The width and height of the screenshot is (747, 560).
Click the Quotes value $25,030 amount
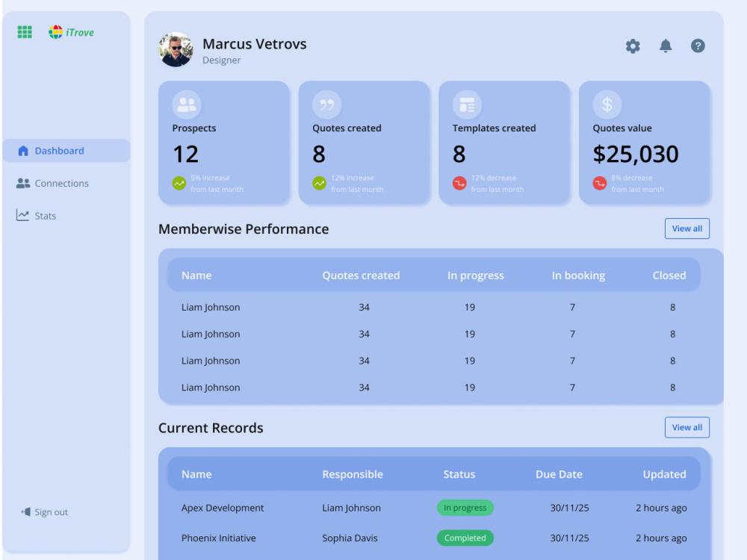coord(636,154)
